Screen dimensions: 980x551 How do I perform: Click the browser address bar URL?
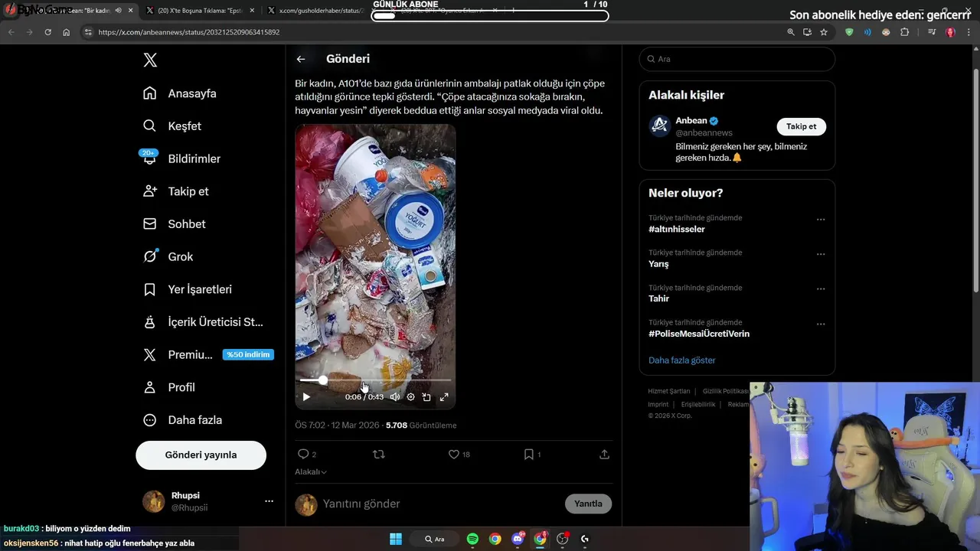(x=189, y=32)
